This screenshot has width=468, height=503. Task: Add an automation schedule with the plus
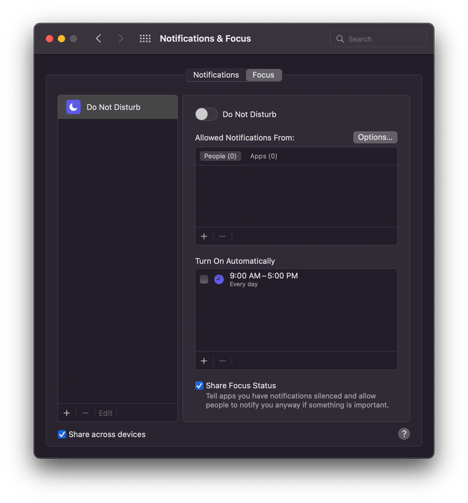pos(204,361)
